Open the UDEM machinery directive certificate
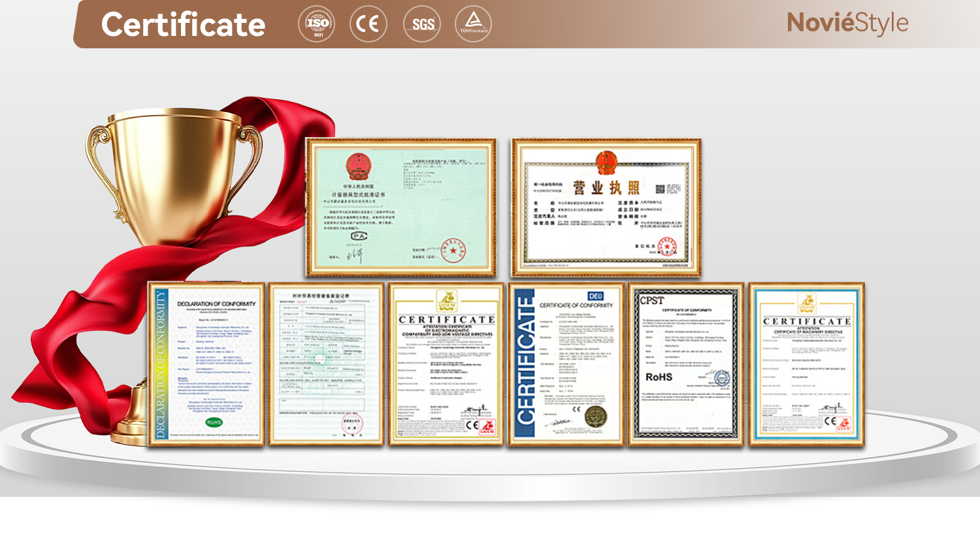 click(x=807, y=364)
